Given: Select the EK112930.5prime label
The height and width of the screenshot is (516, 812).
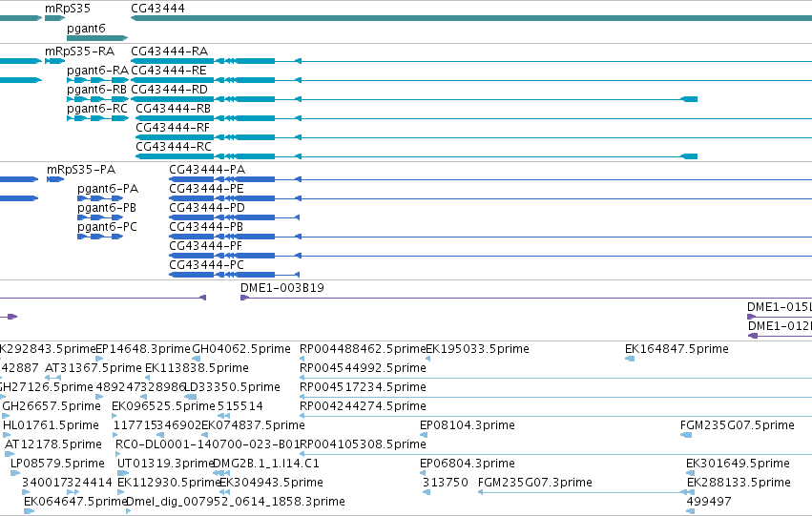Looking at the screenshot, I should coord(169,484).
